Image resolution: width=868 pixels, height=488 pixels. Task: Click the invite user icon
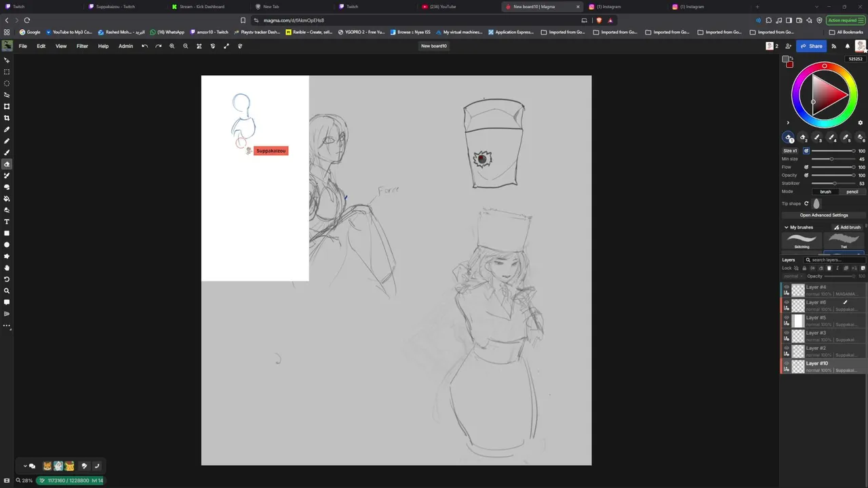788,46
